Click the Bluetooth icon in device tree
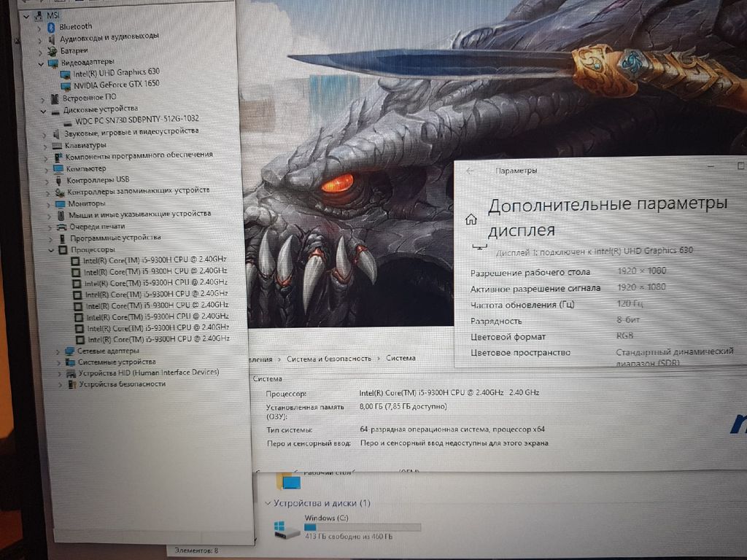This screenshot has width=747, height=560. (51, 28)
